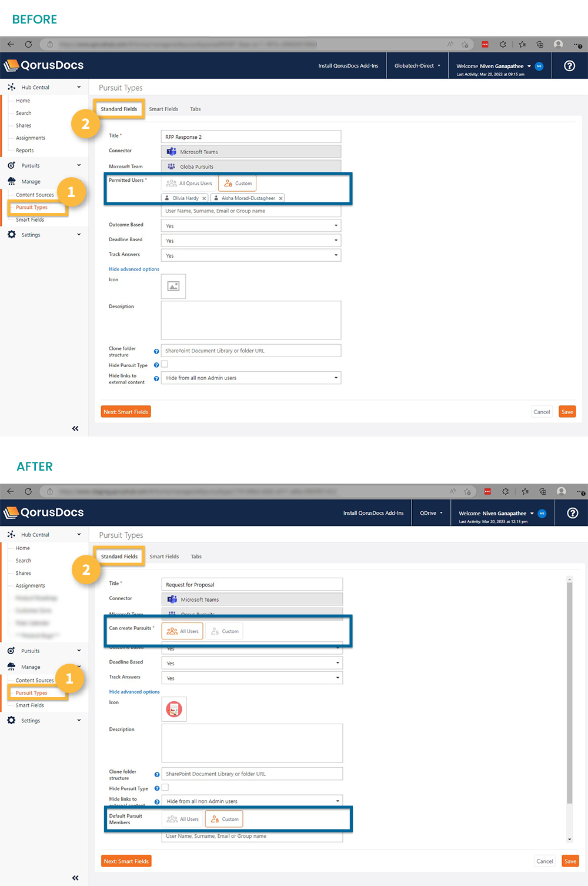Click help icon next to Clone folder structure in BEFORE form

[x=156, y=351]
